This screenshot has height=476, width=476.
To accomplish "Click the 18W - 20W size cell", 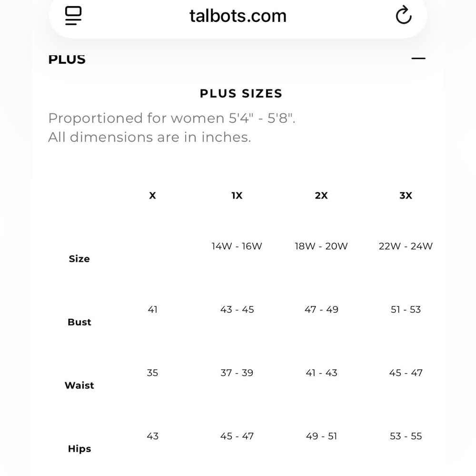I will [x=321, y=247].
